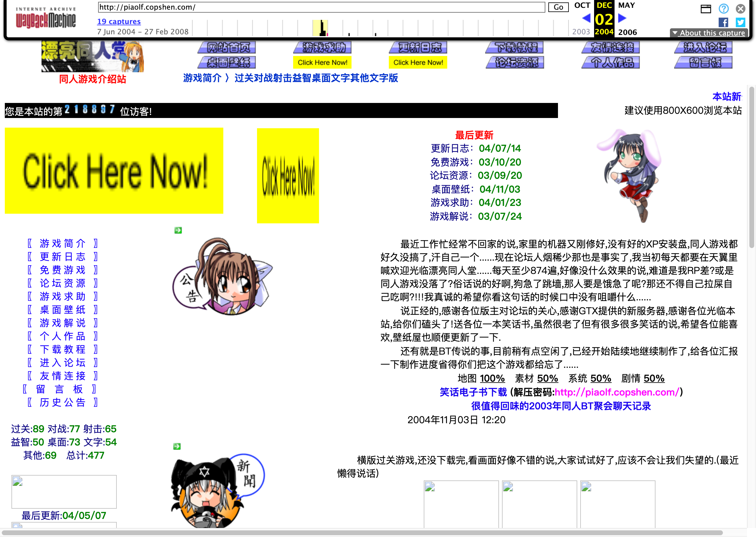Click the Wayback URL input field
Image resolution: width=756 pixels, height=537 pixels.
(x=321, y=7)
